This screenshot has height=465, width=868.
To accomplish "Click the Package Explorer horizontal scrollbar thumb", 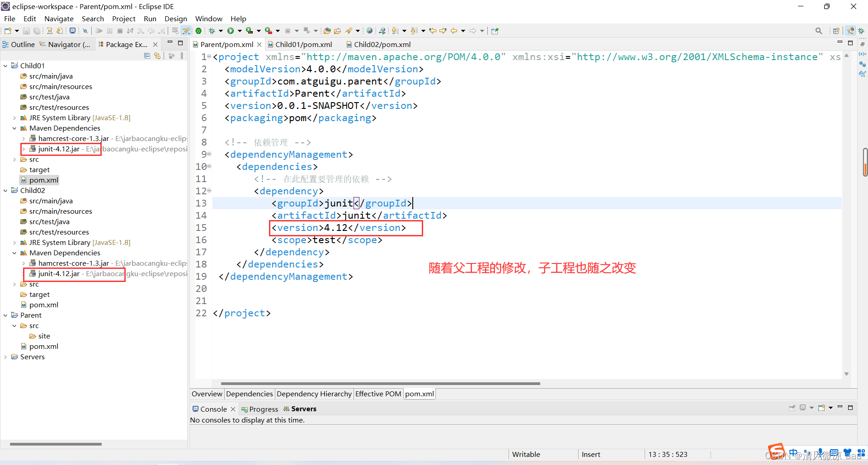I will click(56, 444).
